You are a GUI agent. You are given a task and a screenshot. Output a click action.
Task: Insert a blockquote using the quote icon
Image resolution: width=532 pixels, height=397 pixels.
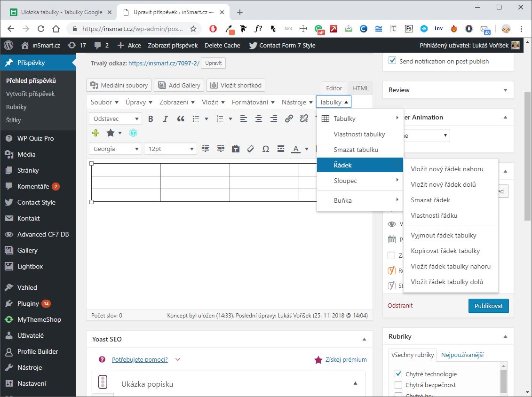pyautogui.click(x=181, y=119)
